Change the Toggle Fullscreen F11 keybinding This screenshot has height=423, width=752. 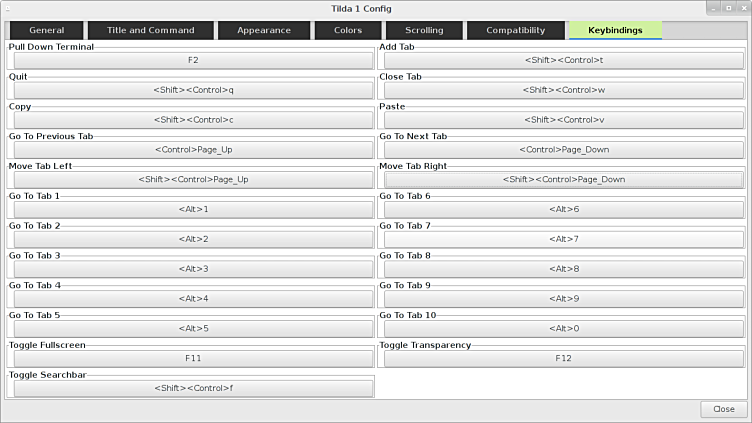193,358
